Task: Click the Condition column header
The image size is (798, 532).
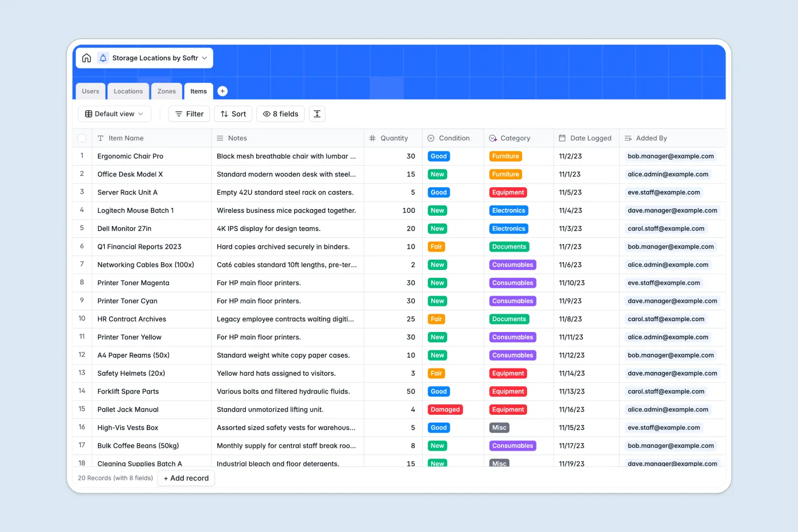Action: (x=453, y=138)
